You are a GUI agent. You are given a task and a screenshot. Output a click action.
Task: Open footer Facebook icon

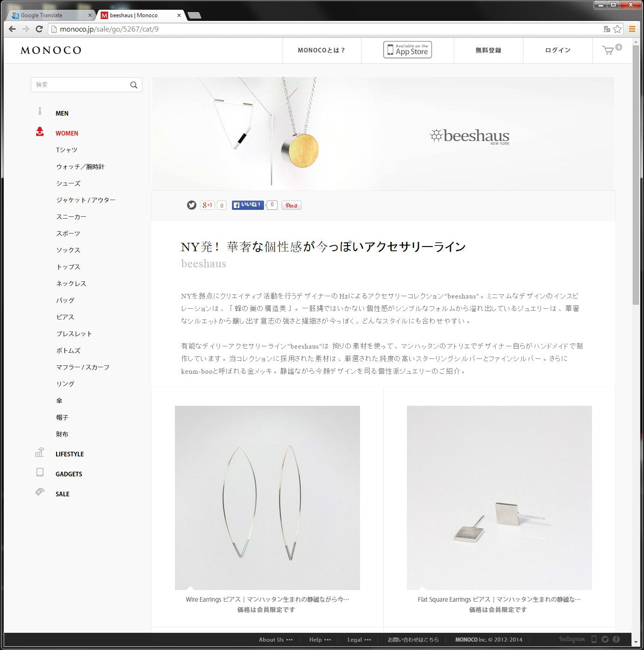(x=616, y=639)
